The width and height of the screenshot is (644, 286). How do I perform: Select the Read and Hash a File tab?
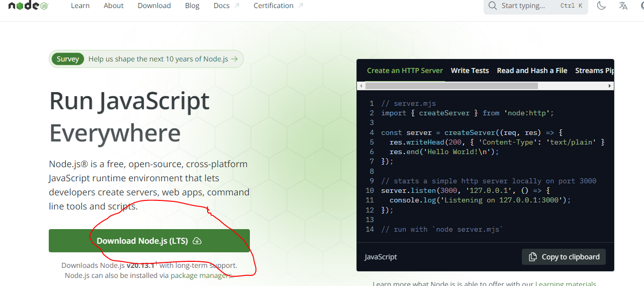pyautogui.click(x=532, y=70)
